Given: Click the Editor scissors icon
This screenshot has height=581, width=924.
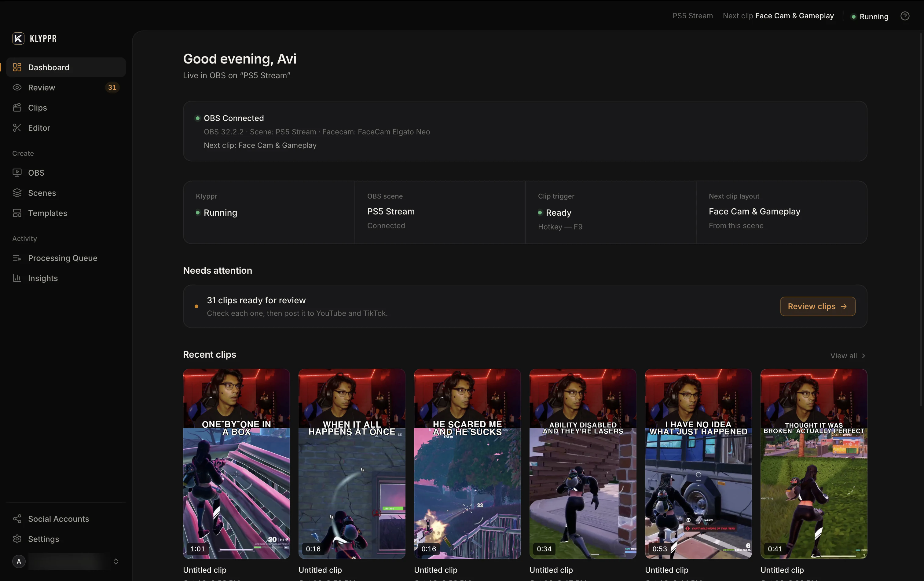Looking at the screenshot, I should (17, 128).
